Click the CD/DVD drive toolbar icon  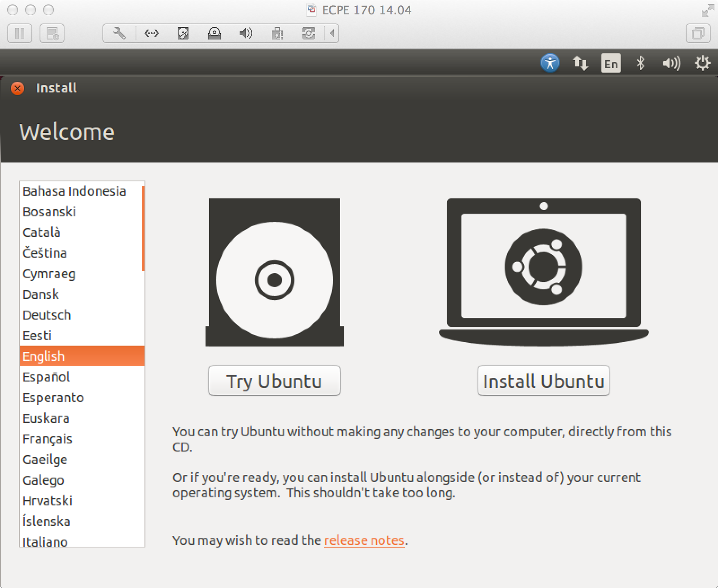tap(215, 33)
